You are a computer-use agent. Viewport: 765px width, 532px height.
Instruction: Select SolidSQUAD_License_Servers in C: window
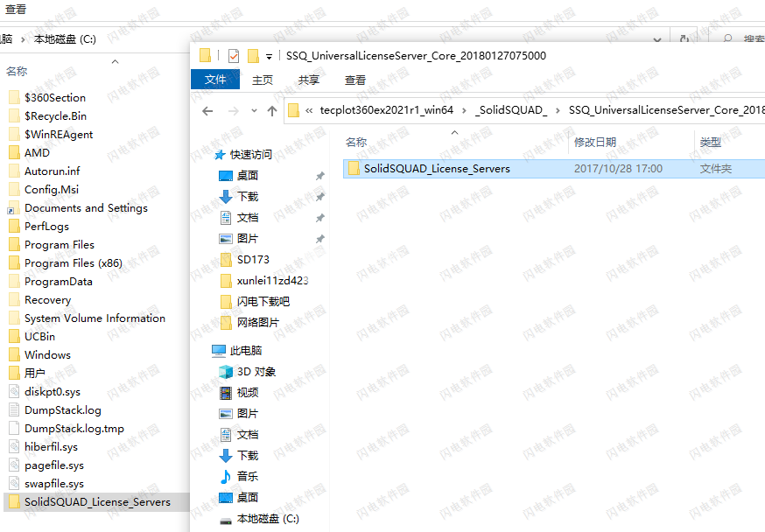pos(96,502)
